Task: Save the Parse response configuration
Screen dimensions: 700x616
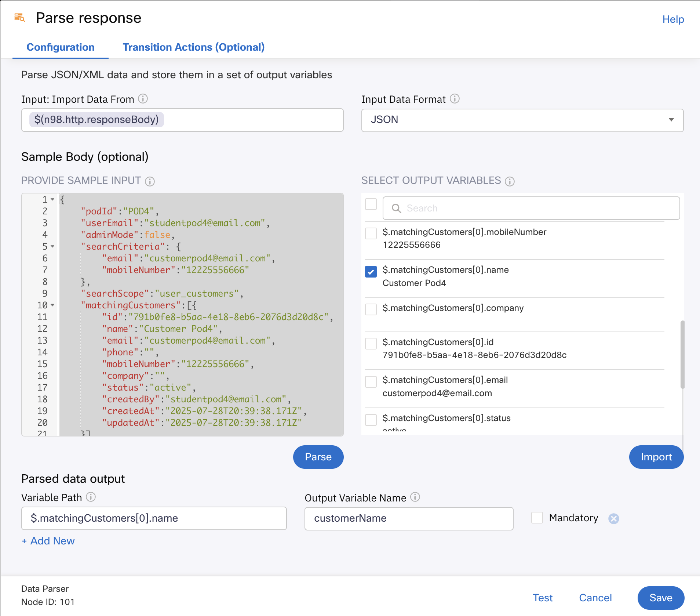Action: (661, 598)
